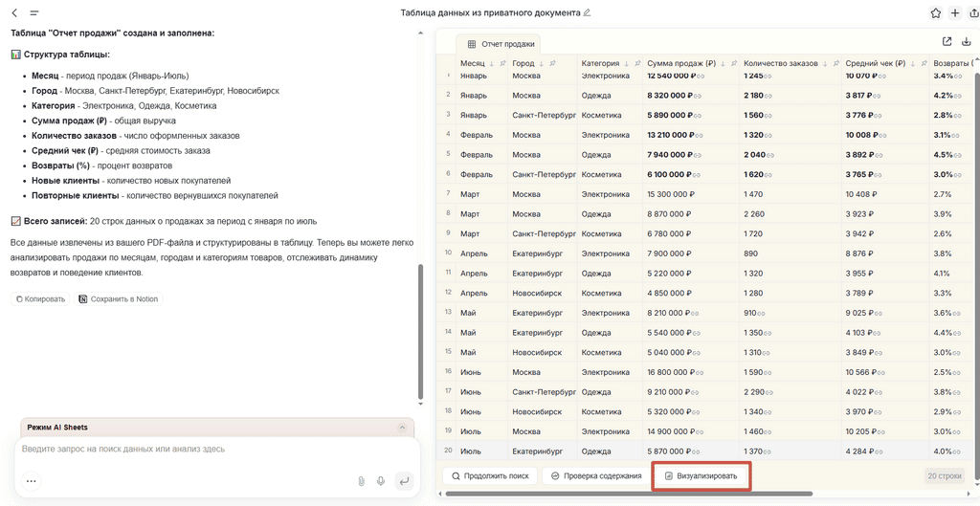Select the 16 800 000 ₽ sales cell
980x506 pixels.
point(691,372)
